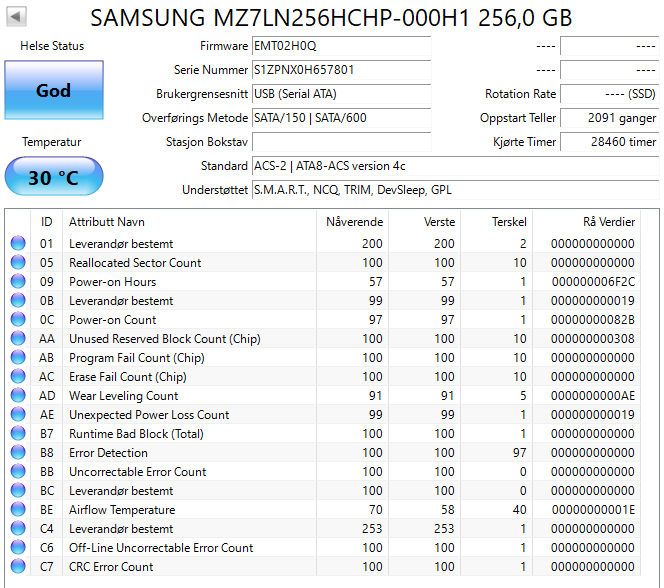Click the Temperatur label

click(x=52, y=142)
